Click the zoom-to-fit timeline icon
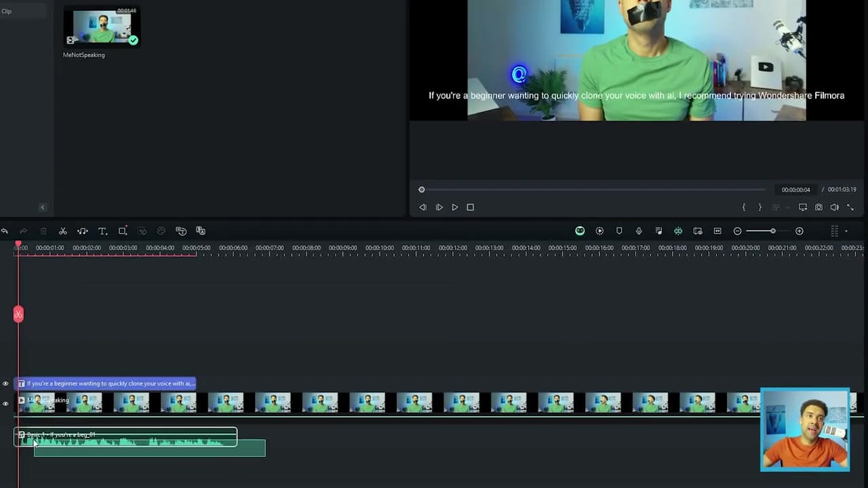The image size is (868, 488). click(x=717, y=231)
